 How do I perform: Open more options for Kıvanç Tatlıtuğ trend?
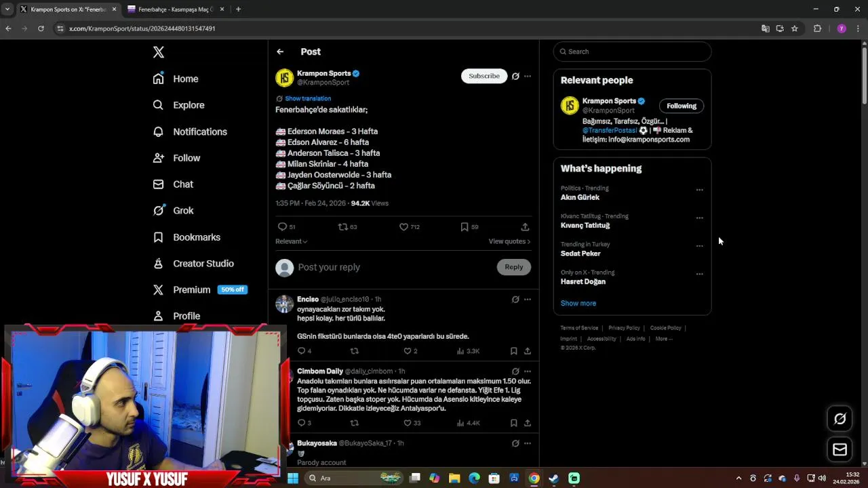(700, 218)
